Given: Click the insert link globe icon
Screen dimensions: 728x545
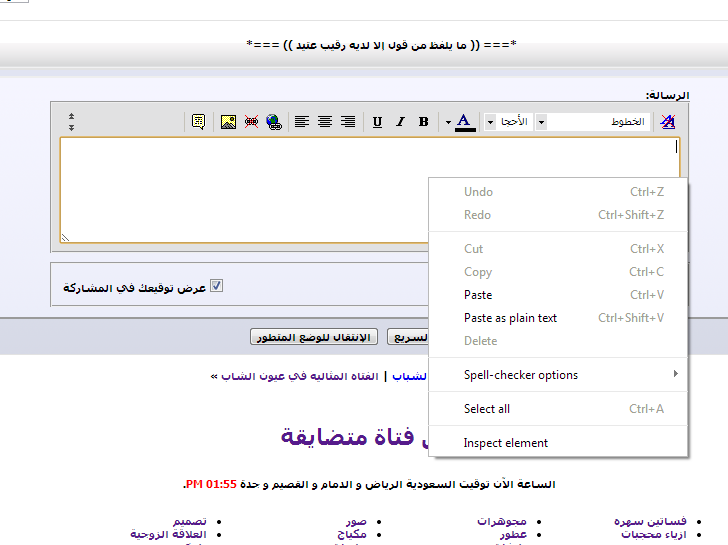Looking at the screenshot, I should coord(273,122).
